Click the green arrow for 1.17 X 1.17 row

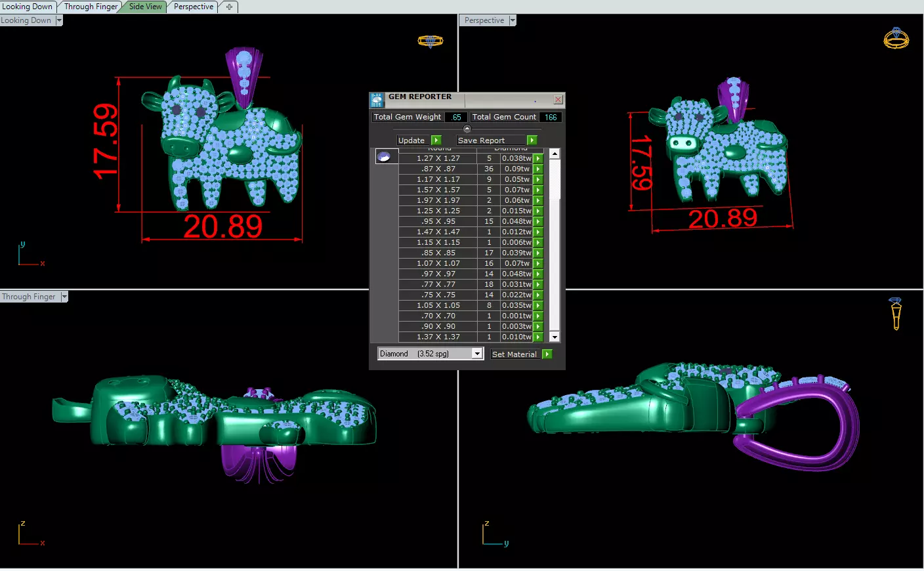point(538,179)
